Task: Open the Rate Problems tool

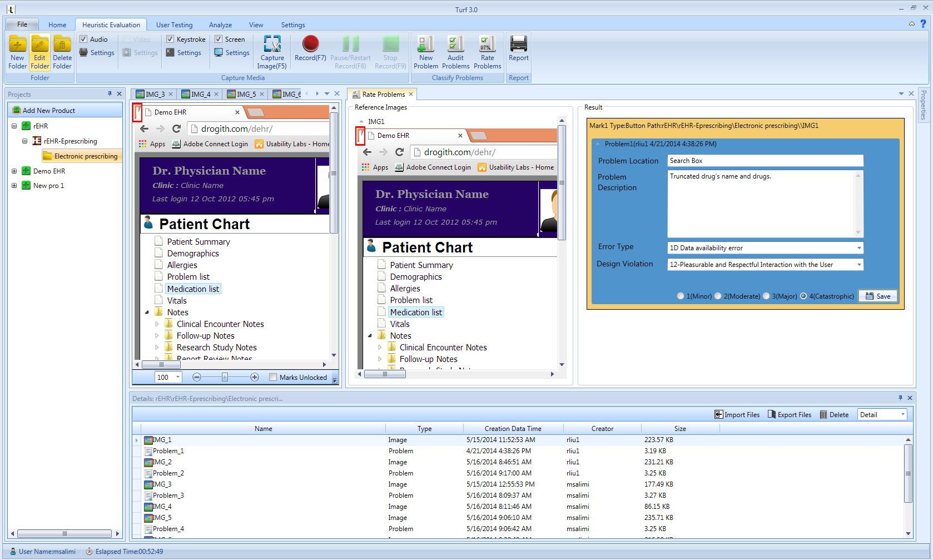Action: click(487, 44)
